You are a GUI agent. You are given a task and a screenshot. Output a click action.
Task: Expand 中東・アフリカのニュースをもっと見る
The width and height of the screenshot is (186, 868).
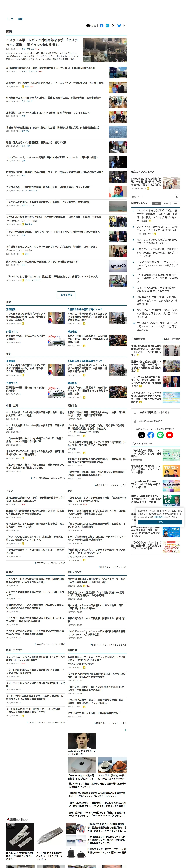tap(46, 722)
